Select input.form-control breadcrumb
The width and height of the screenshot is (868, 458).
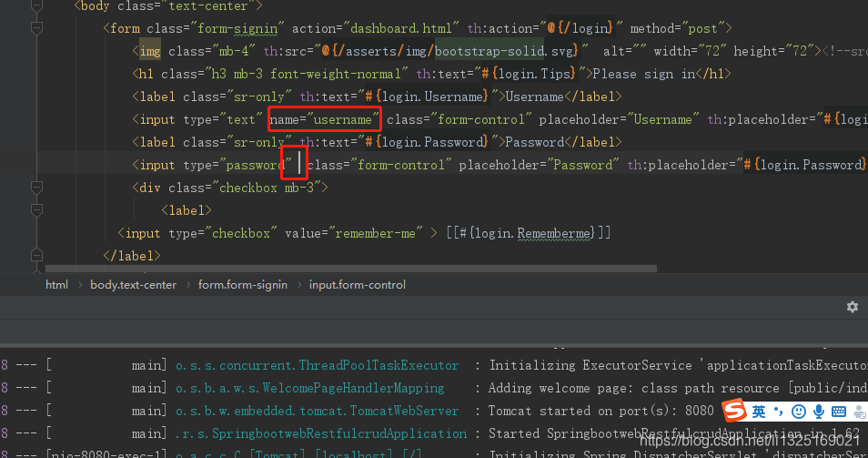357,285
